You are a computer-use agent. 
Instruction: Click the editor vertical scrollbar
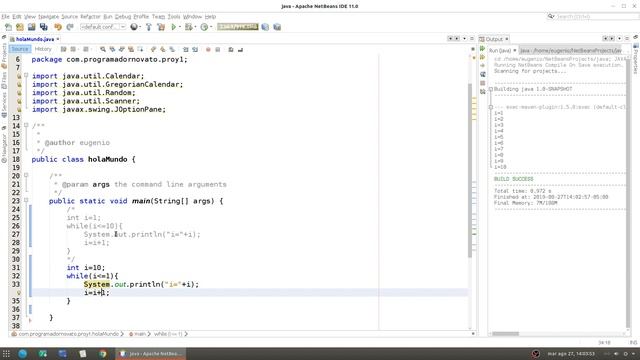click(x=470, y=171)
